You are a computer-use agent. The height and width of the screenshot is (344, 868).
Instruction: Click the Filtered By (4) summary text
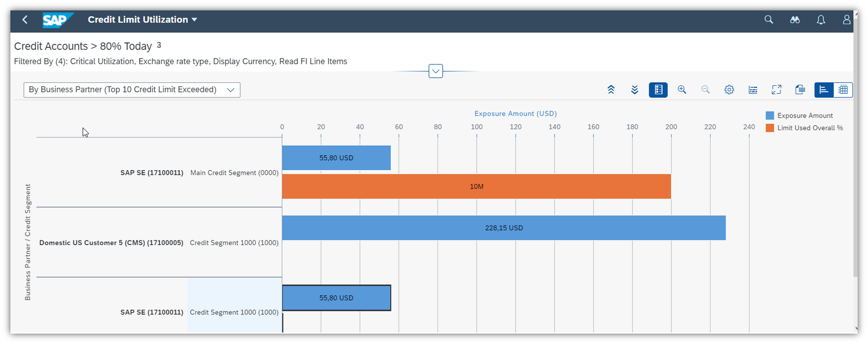pyautogui.click(x=181, y=61)
